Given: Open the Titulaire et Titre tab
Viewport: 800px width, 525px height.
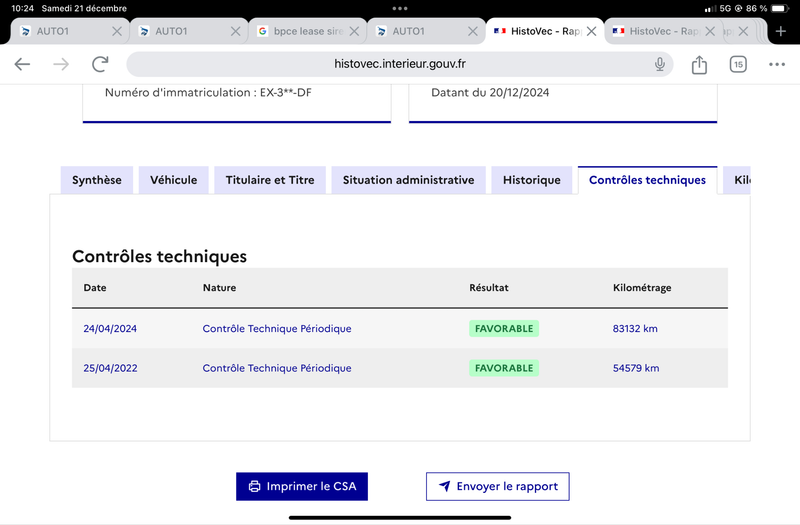Looking at the screenshot, I should [x=270, y=180].
